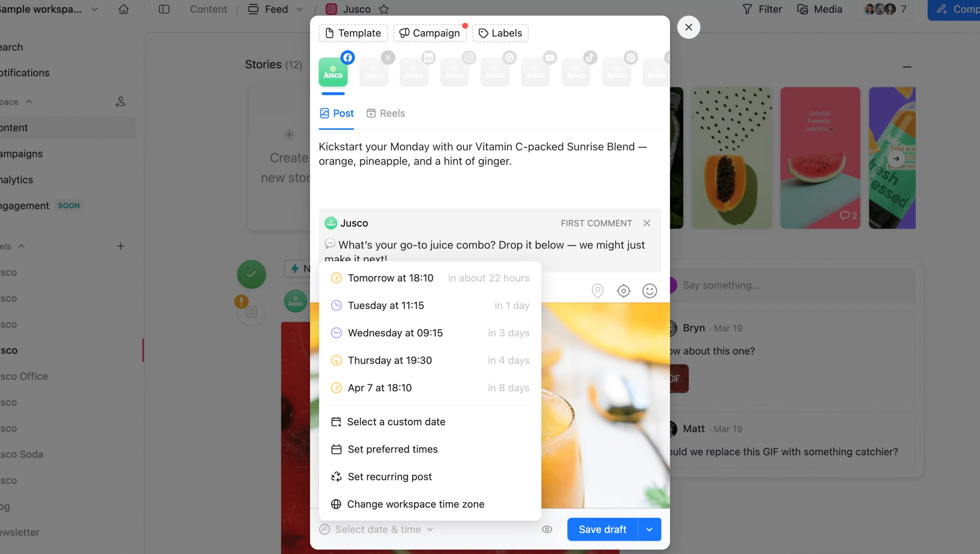Expand the Save draft options arrow
The width and height of the screenshot is (980, 554).
650,530
